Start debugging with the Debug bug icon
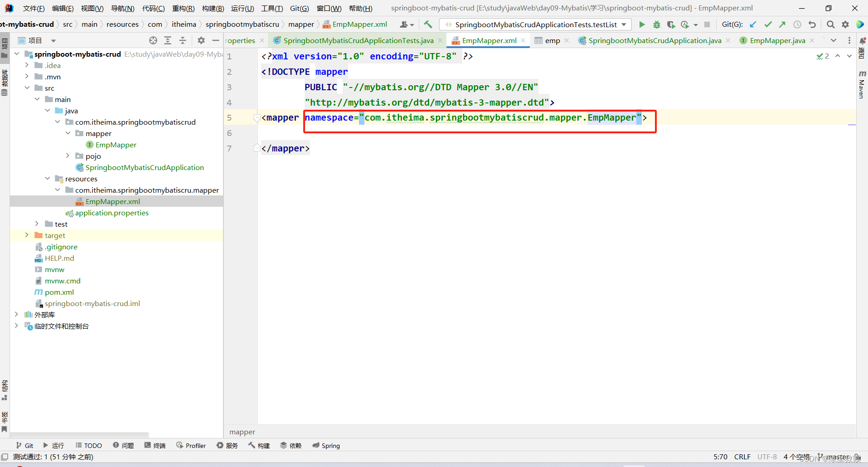The width and height of the screenshot is (868, 467). pyautogui.click(x=657, y=24)
